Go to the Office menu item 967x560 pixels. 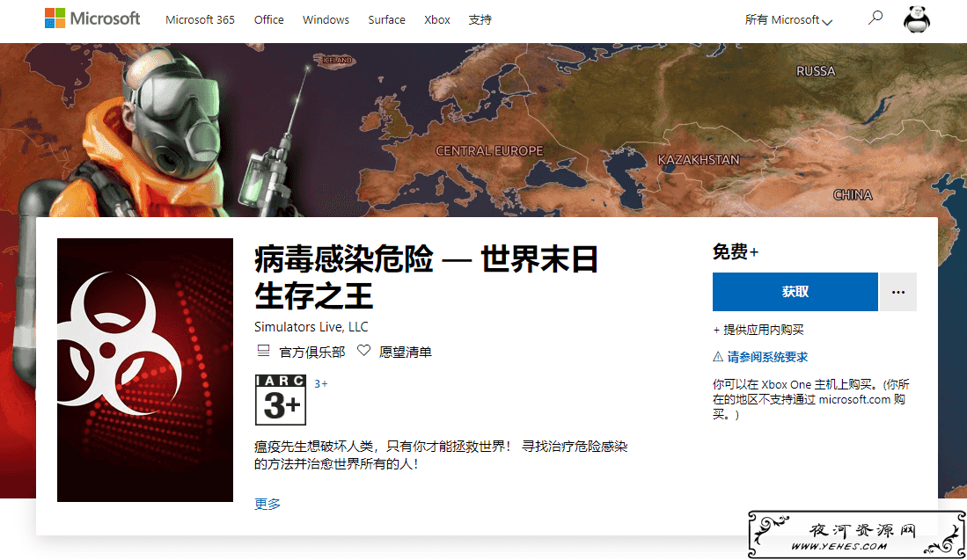269,19
